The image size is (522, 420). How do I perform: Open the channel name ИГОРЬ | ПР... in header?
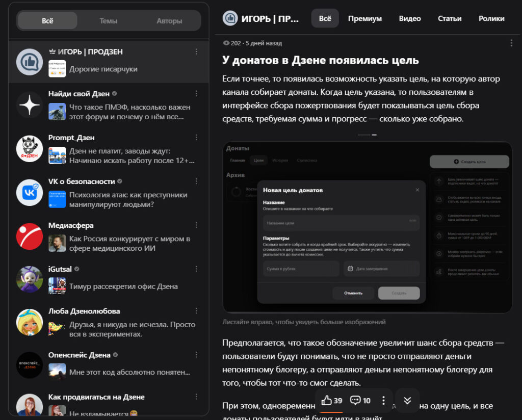270,19
